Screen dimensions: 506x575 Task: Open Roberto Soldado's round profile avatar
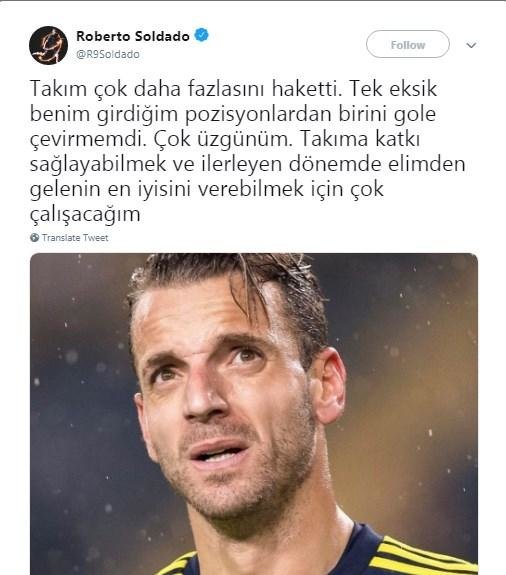48,45
